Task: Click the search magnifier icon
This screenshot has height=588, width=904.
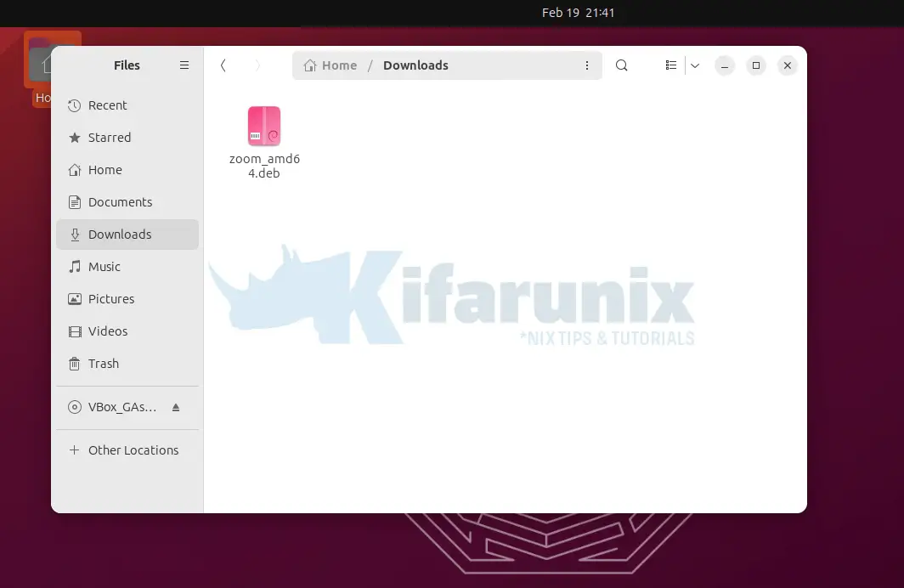Action: point(621,65)
